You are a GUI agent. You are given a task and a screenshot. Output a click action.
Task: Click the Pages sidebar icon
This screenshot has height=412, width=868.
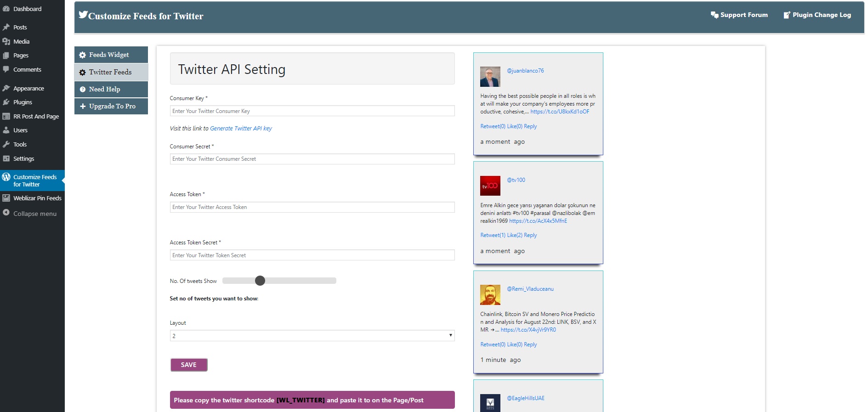6,55
